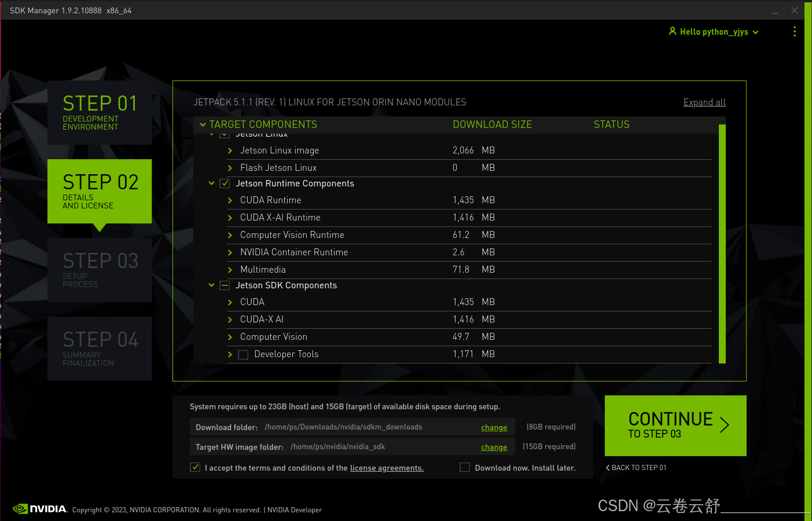Click the component list vertical scrollbar
Screen dimensions: 812x521
pos(722,244)
